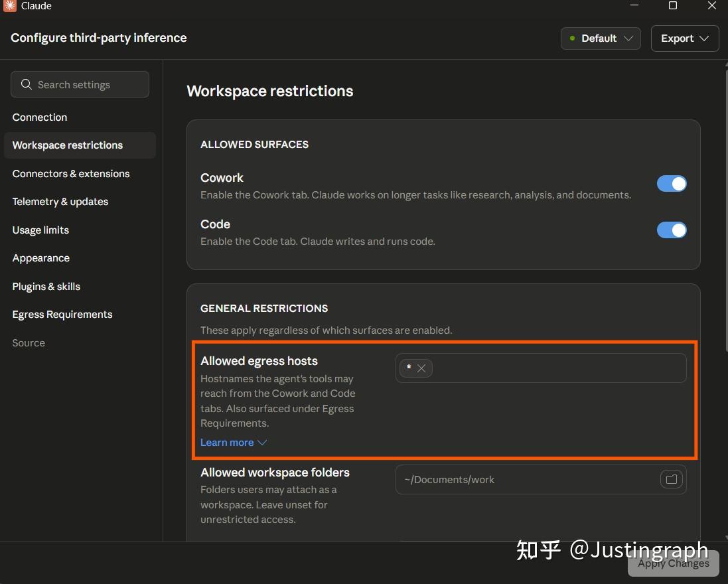Image resolution: width=728 pixels, height=584 pixels.
Task: Click the vertical scrollbar on the right edge
Action: 726,209
